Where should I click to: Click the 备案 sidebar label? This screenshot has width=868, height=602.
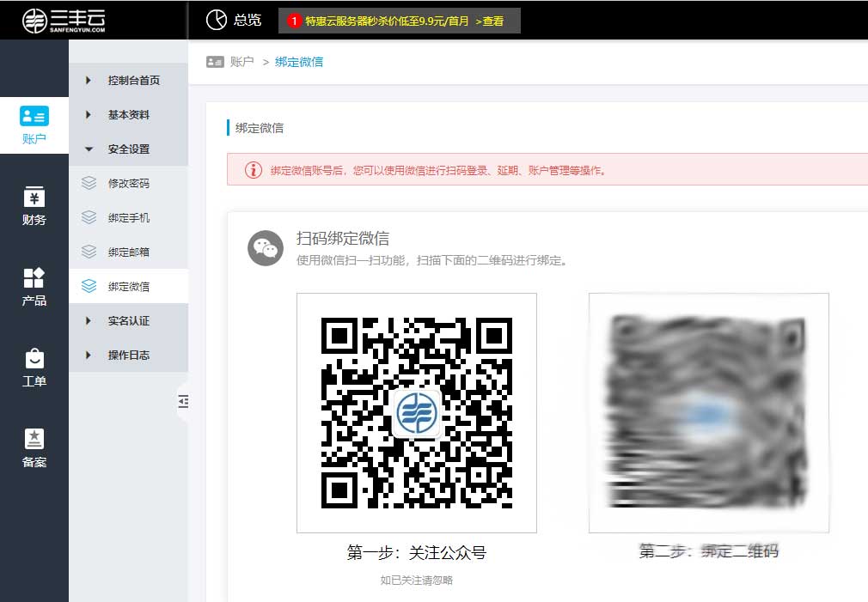click(x=34, y=462)
